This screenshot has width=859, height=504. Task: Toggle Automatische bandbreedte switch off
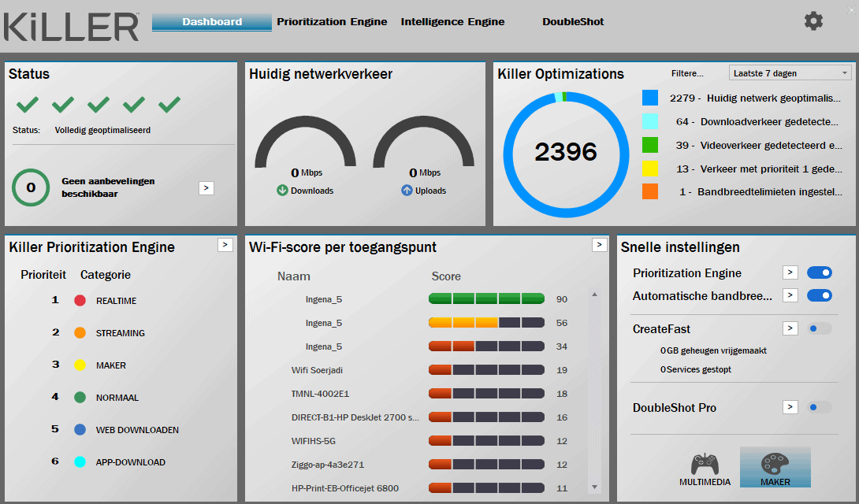(x=820, y=295)
